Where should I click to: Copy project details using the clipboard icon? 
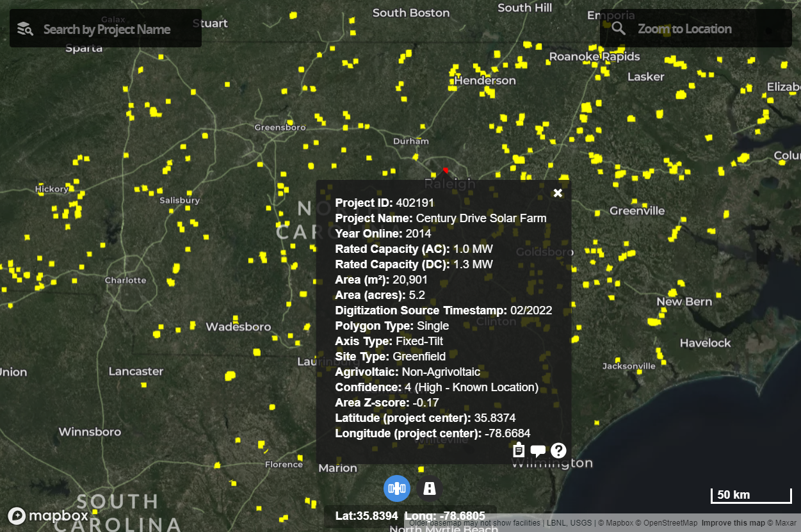[x=518, y=450]
